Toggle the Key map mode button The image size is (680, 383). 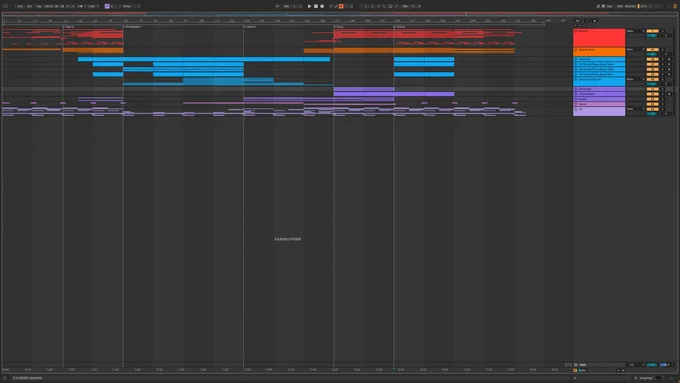tap(609, 6)
